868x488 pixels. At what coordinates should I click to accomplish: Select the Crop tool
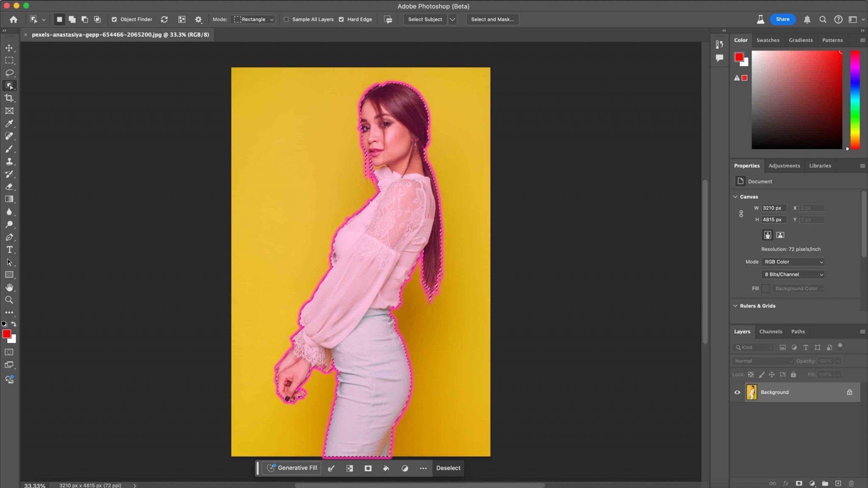coord(9,98)
